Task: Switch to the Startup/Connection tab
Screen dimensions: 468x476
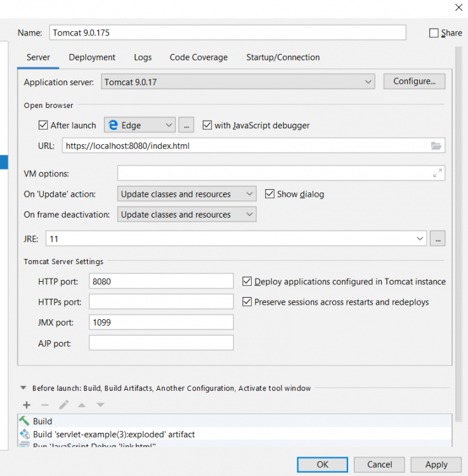Action: (283, 57)
